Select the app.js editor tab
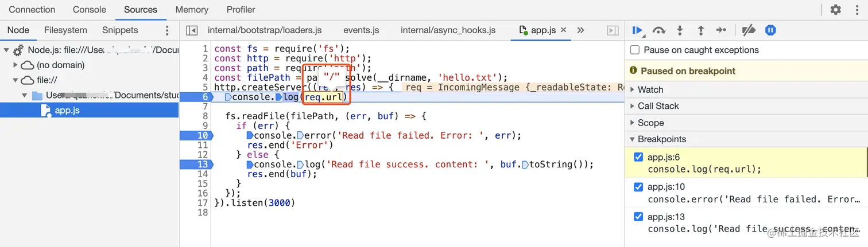 coord(543,30)
